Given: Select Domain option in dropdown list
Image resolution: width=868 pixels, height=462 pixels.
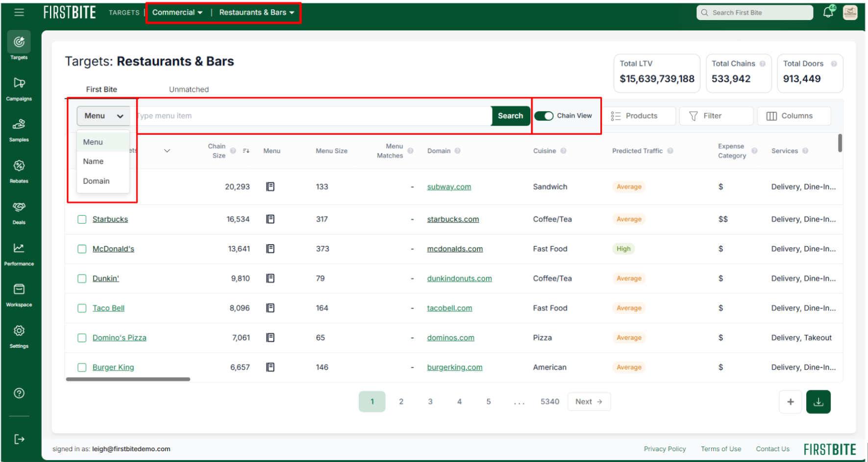Looking at the screenshot, I should (x=103, y=181).
